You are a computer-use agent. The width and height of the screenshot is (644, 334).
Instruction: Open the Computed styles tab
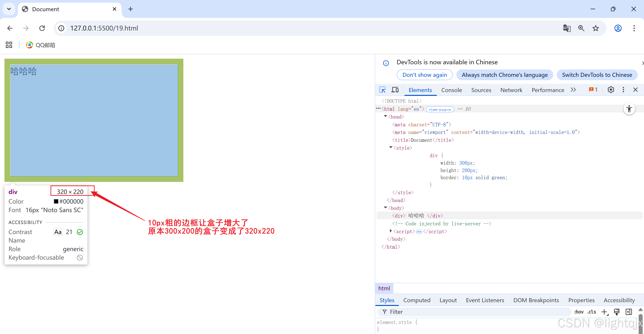click(x=417, y=300)
